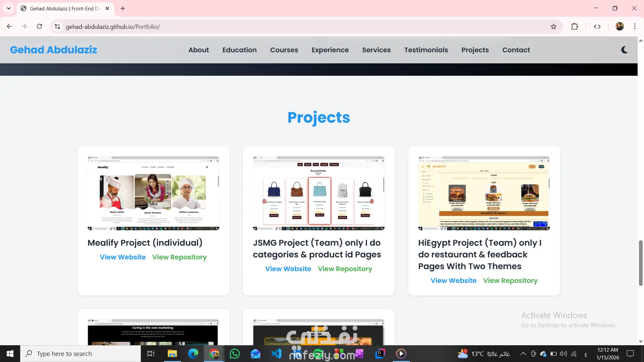Open the Chrome extensions puzzle icon
644x362 pixels.
click(x=575, y=26)
